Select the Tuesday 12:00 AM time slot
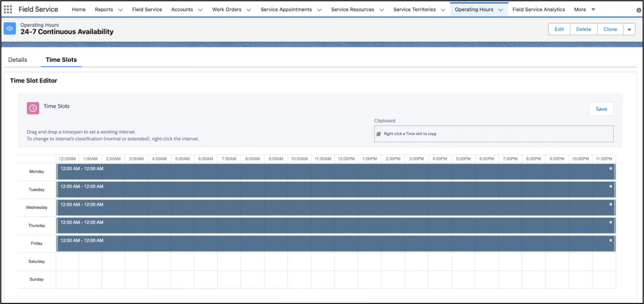644x304 pixels. (x=336, y=190)
